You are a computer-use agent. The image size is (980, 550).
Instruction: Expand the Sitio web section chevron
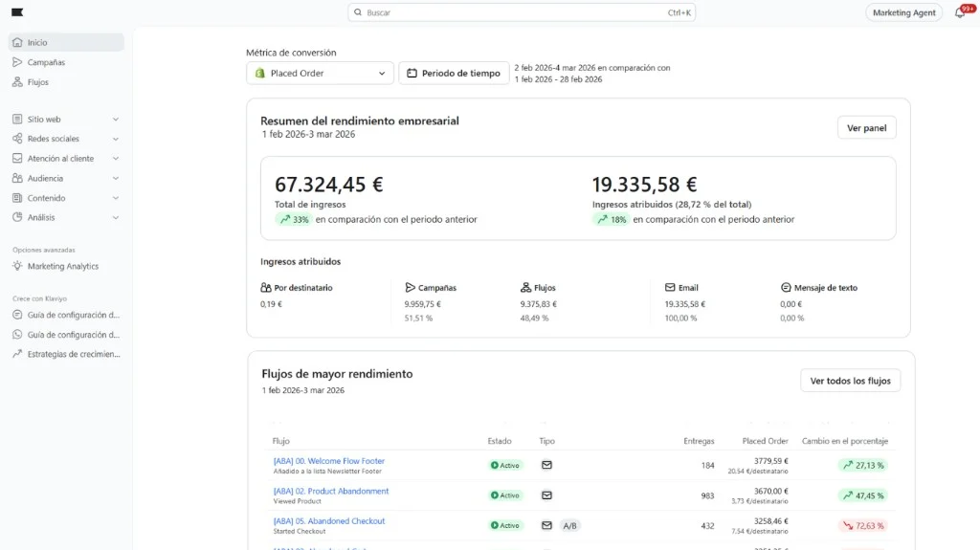pos(116,119)
